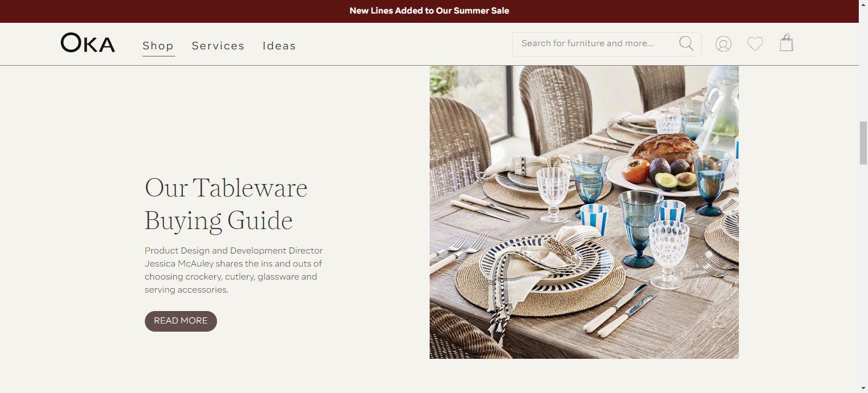Click the search magnifier icon
This screenshot has width=868, height=393.
click(686, 43)
